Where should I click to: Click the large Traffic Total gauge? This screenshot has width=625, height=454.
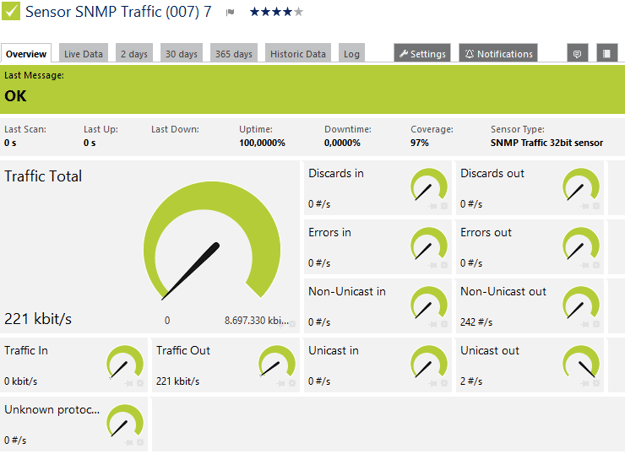pyautogui.click(x=212, y=241)
